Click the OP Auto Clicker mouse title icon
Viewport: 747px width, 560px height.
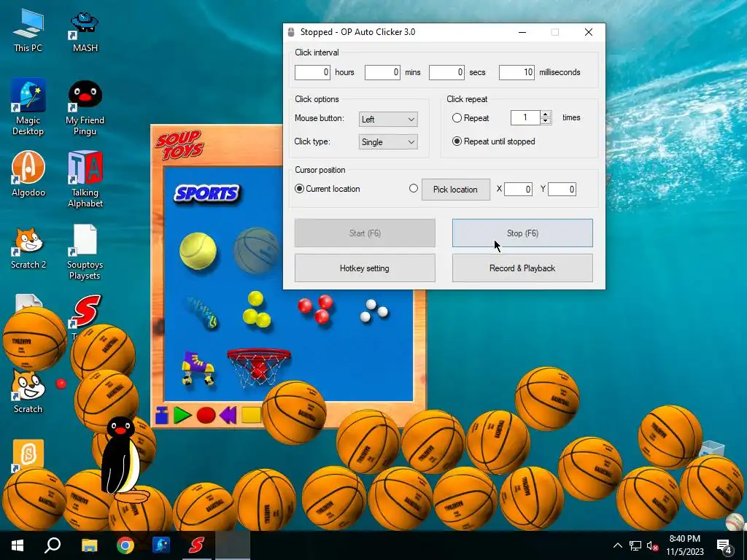(291, 32)
